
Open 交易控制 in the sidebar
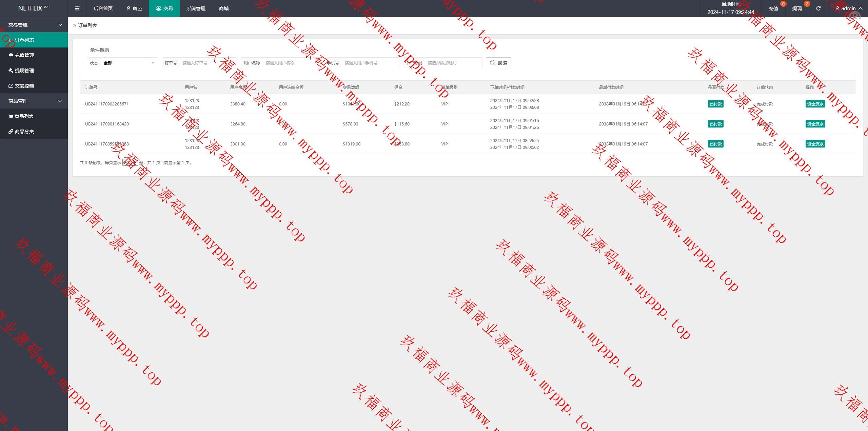(x=24, y=86)
